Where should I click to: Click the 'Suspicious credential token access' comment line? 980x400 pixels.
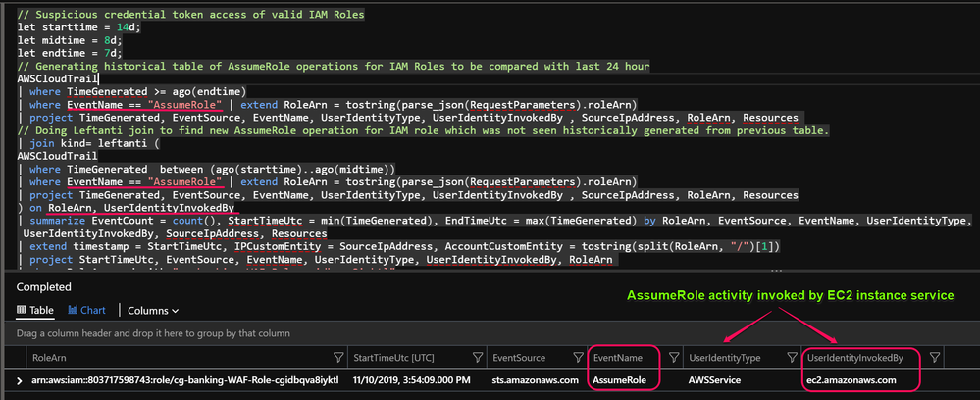[x=190, y=15]
